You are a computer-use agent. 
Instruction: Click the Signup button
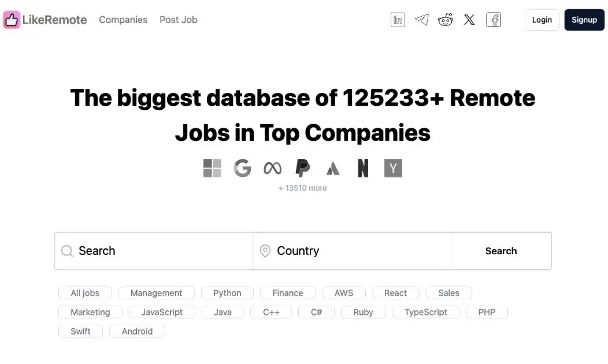coord(584,19)
